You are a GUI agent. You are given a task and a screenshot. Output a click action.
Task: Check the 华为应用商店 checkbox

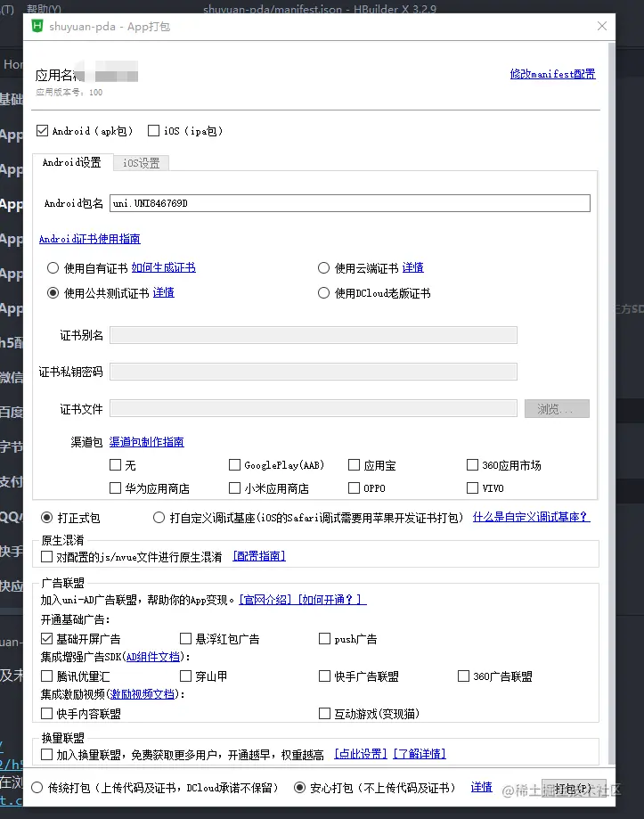[115, 487]
